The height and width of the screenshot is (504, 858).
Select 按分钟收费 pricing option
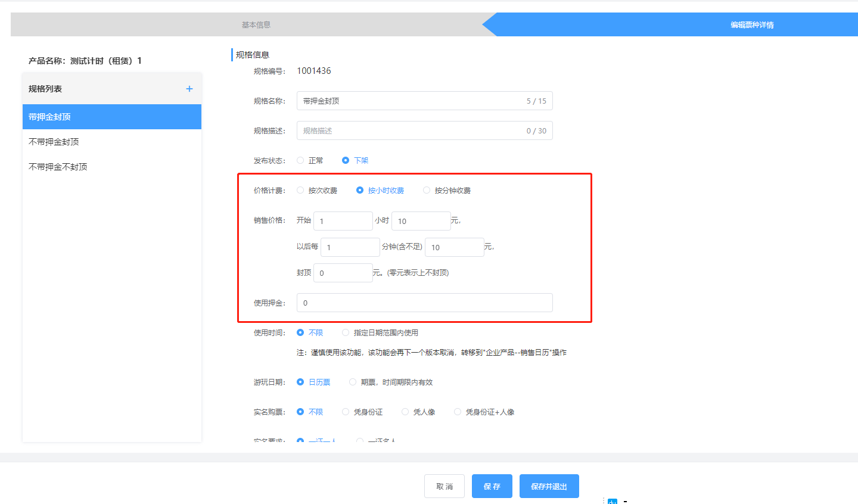tap(427, 191)
